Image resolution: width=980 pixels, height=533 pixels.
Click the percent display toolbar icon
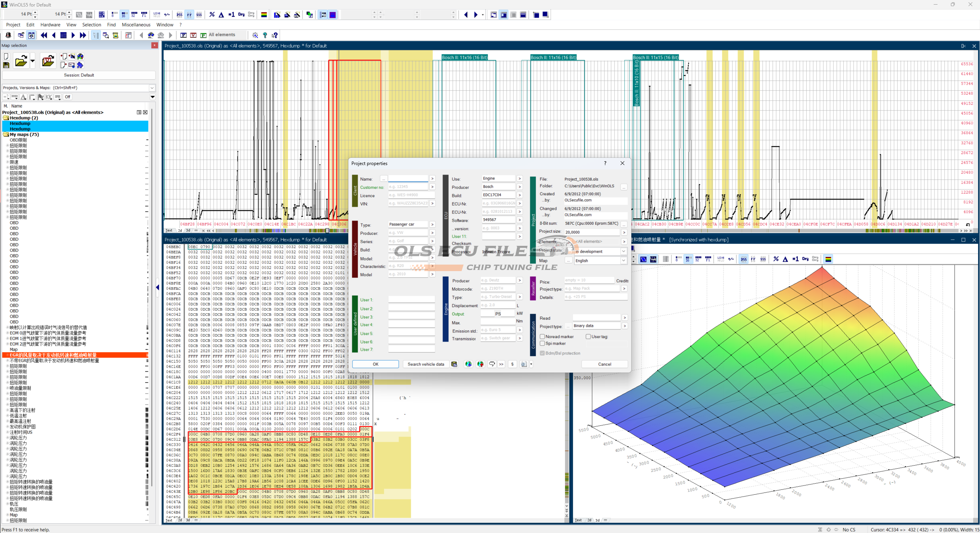point(212,15)
